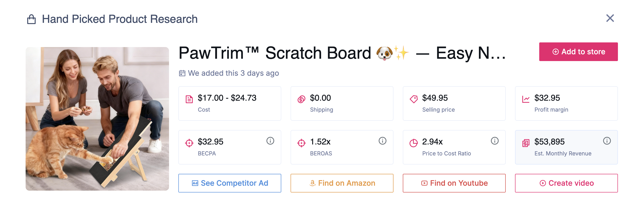Image resolution: width=644 pixels, height=199 pixels.
Task: Click the Selling price tag icon
Action: click(x=414, y=99)
